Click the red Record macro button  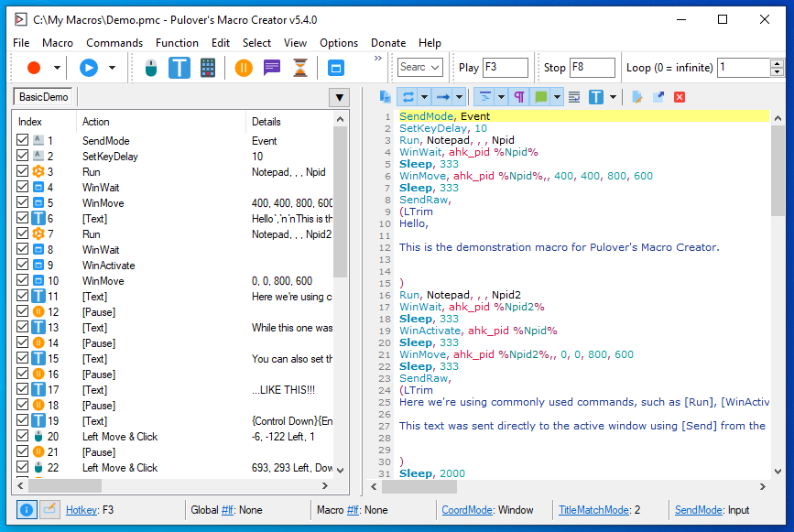click(34, 68)
